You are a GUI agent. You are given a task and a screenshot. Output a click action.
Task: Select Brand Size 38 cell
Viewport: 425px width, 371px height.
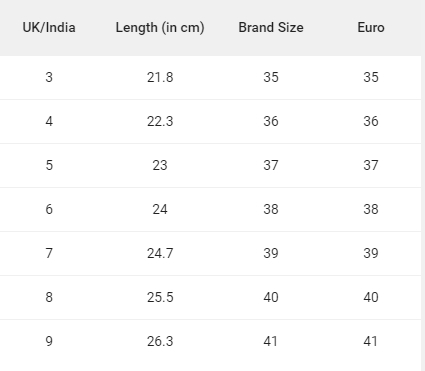click(271, 209)
